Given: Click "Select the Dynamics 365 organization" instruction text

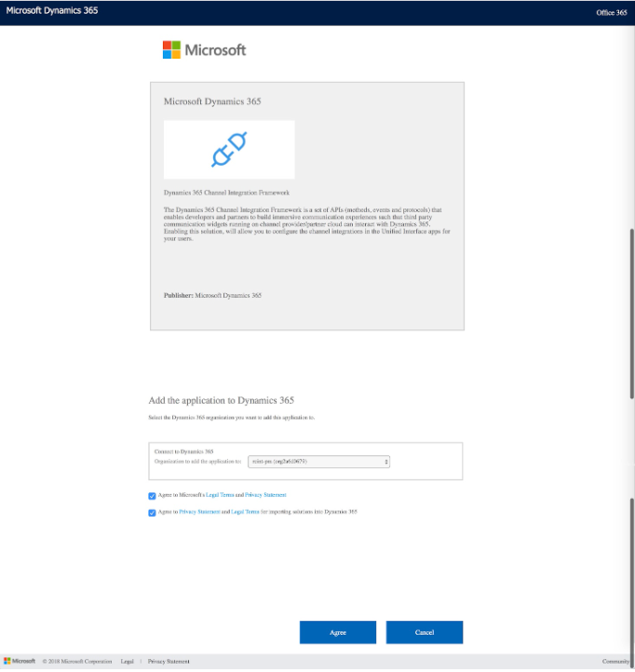Looking at the screenshot, I should (x=232, y=417).
